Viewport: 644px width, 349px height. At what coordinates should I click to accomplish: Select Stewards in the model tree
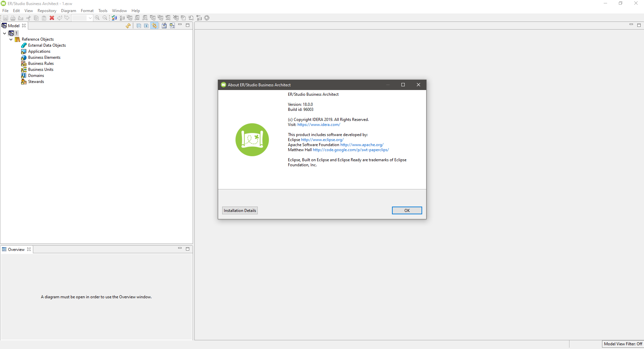coord(36,82)
